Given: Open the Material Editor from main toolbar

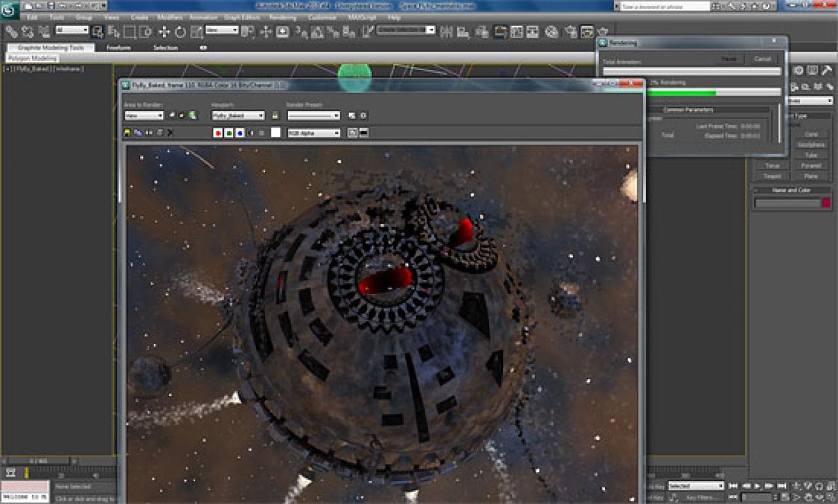Looking at the screenshot, I should click(552, 31).
